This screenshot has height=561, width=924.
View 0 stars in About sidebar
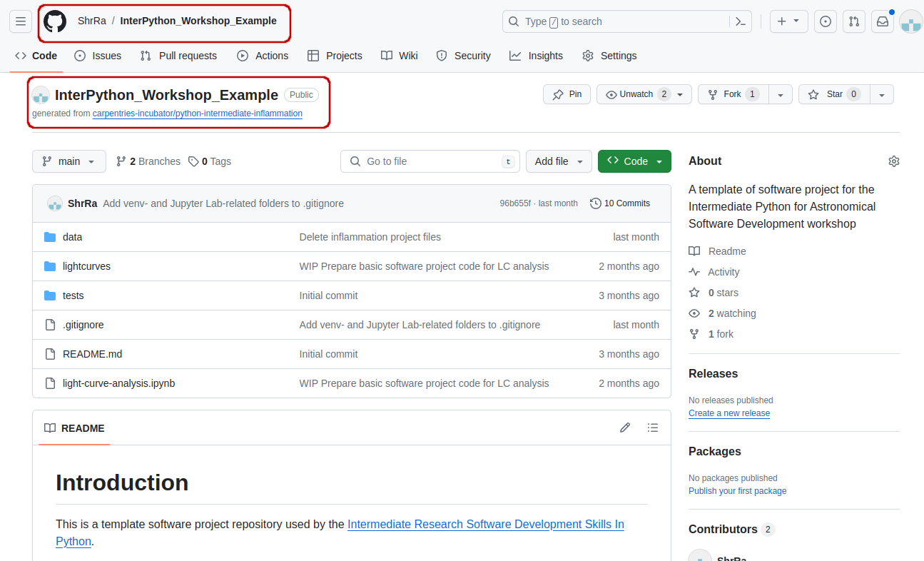coord(714,293)
